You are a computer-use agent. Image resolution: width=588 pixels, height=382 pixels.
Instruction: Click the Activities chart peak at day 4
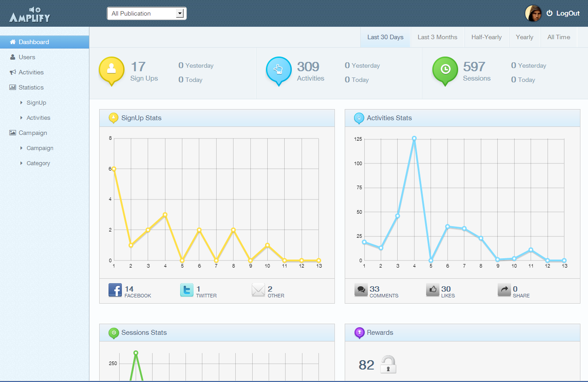tap(414, 138)
